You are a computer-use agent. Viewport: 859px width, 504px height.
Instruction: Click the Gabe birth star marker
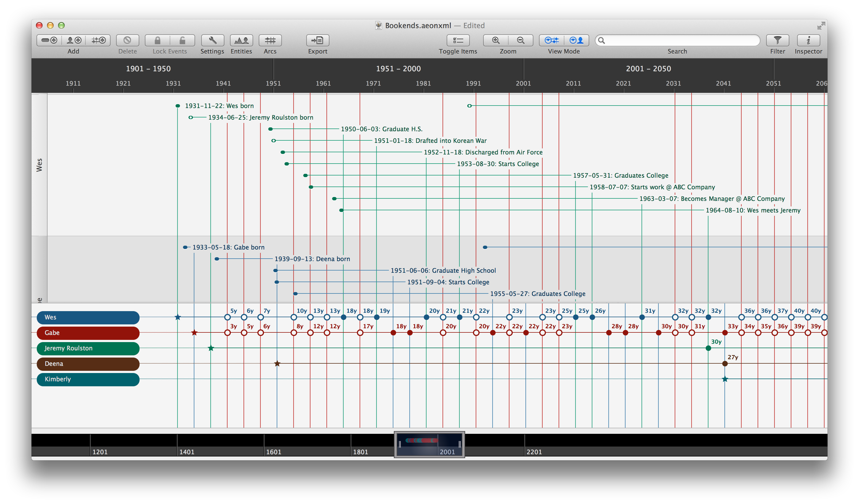[194, 333]
